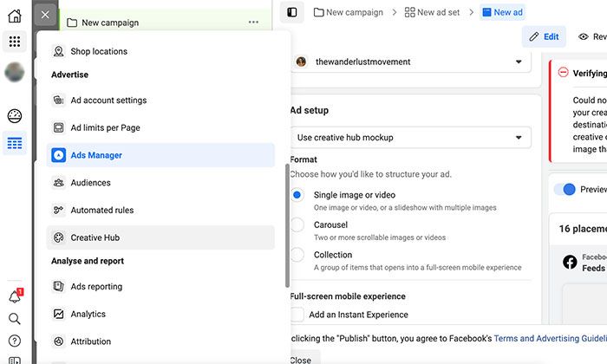Go to New ad set breadcrumb
Image resolution: width=607 pixels, height=364 pixels.
click(433, 12)
